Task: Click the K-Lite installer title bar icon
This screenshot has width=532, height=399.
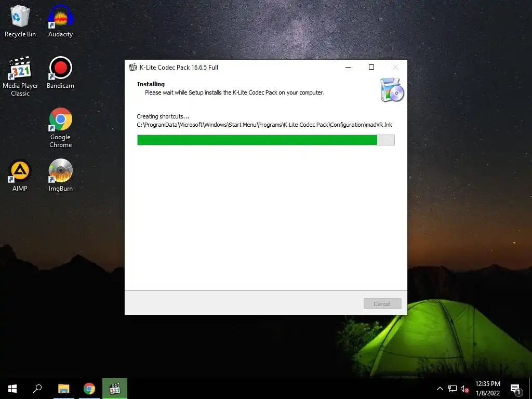Action: (x=133, y=67)
